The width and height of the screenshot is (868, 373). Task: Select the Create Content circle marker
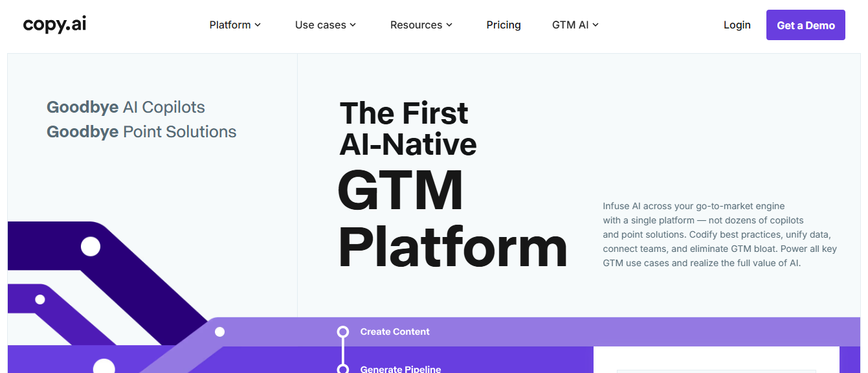(343, 332)
